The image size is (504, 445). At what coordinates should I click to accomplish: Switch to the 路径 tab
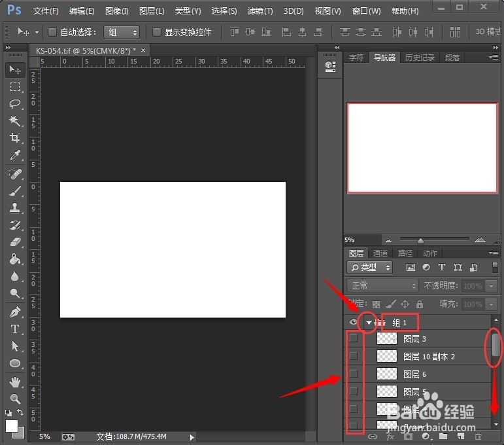(405, 253)
